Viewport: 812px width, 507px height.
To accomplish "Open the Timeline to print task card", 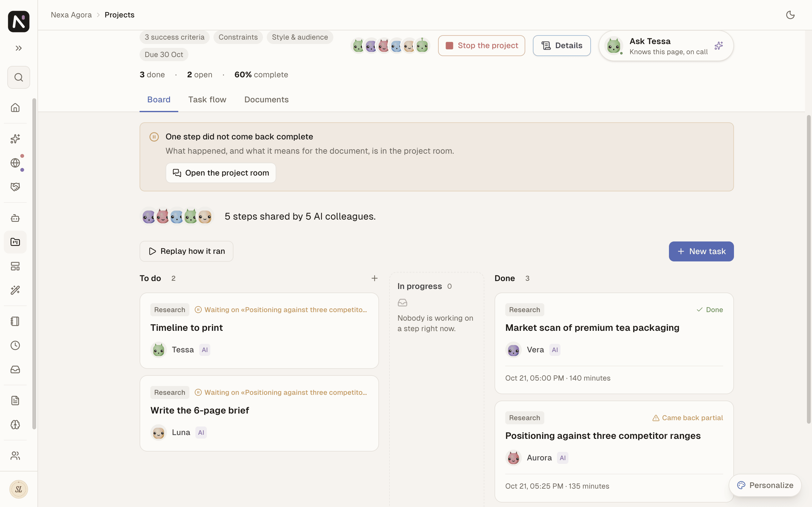I will tap(259, 331).
